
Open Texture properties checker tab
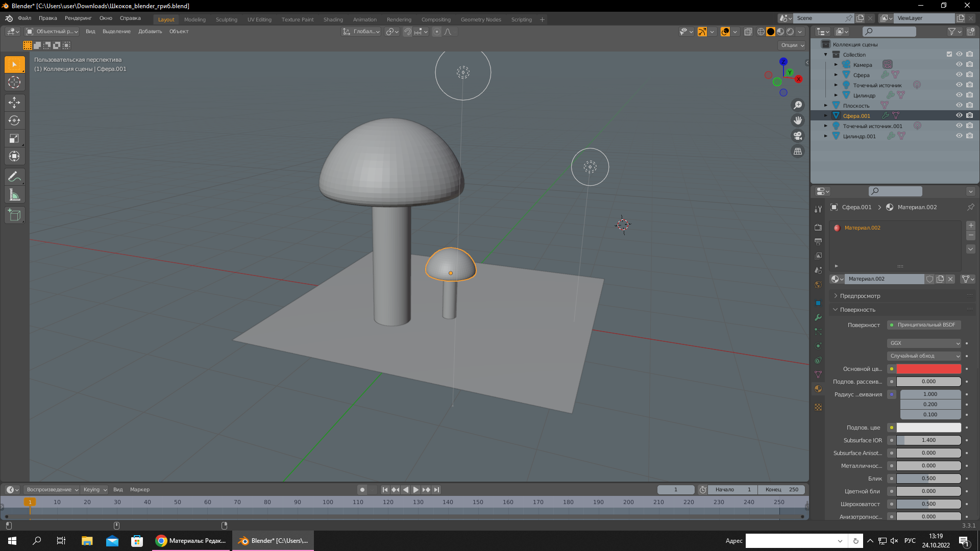tap(818, 407)
